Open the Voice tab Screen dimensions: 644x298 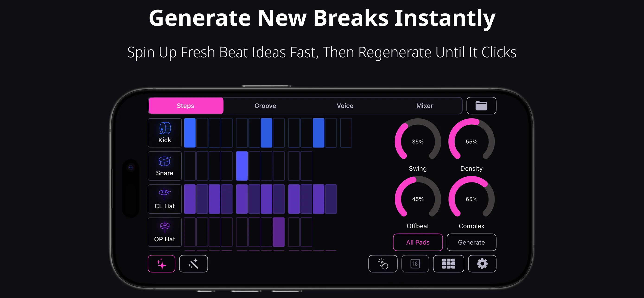tap(345, 106)
